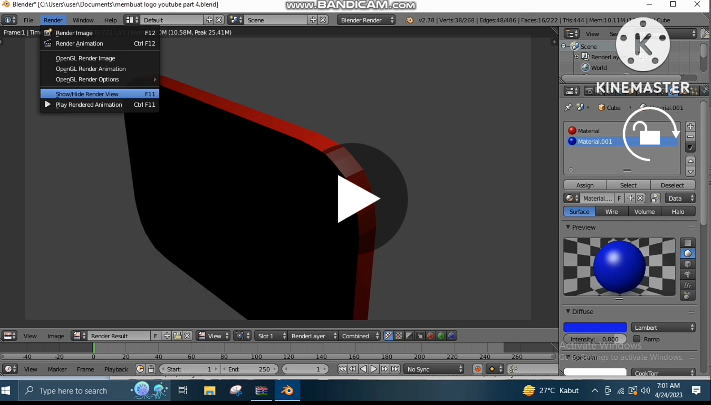
Task: Open the image editor type selector icon
Action: [x=9, y=336]
